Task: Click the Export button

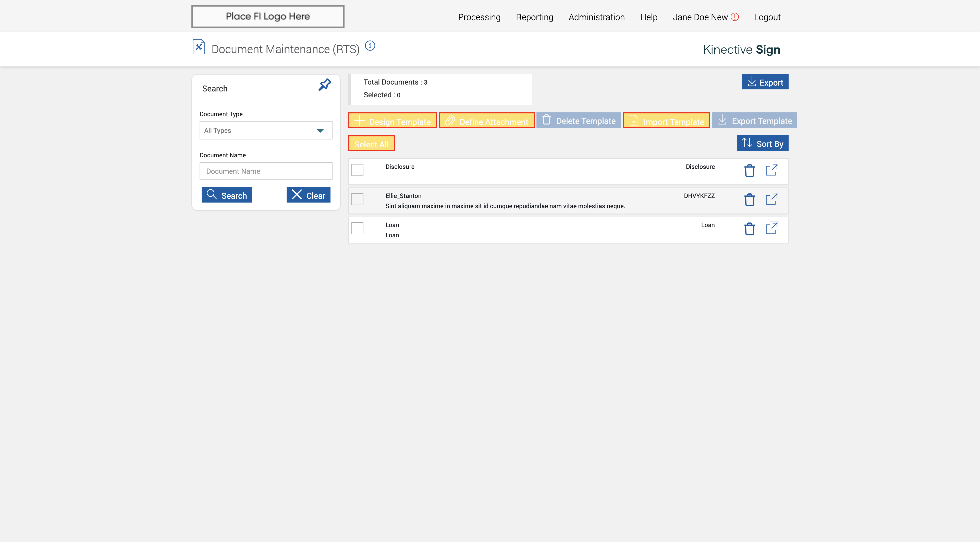Action: [765, 82]
